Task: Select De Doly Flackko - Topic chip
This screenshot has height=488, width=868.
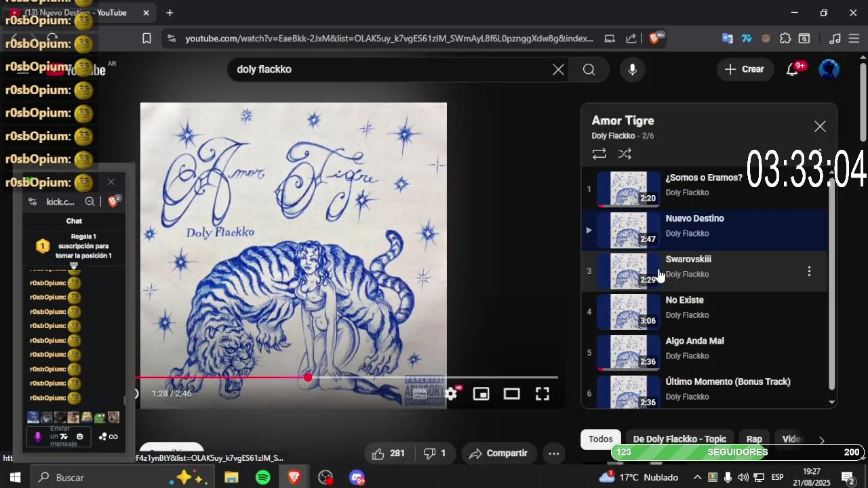Action: 679,439
